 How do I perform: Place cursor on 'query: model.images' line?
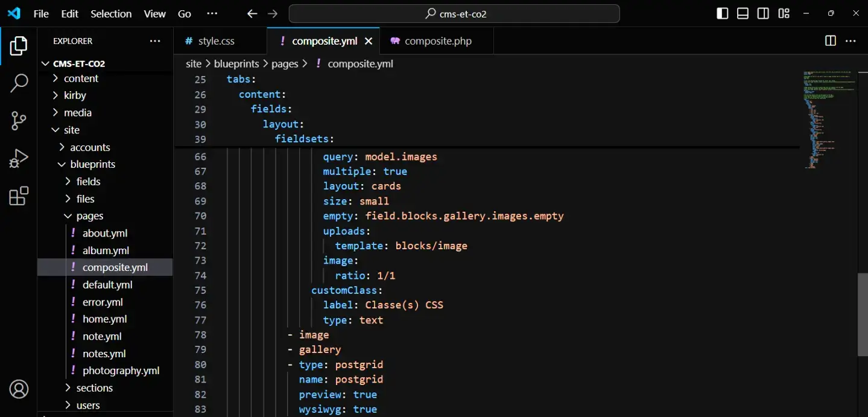coord(380,156)
